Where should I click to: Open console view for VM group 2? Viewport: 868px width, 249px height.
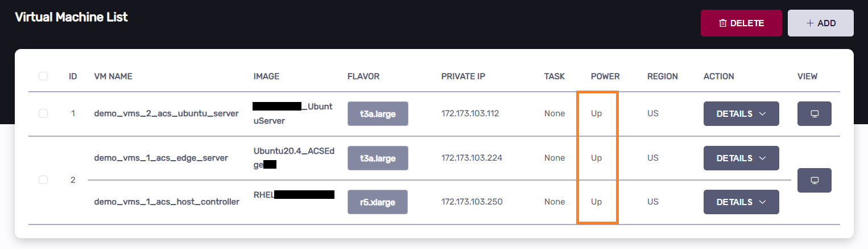click(x=814, y=180)
